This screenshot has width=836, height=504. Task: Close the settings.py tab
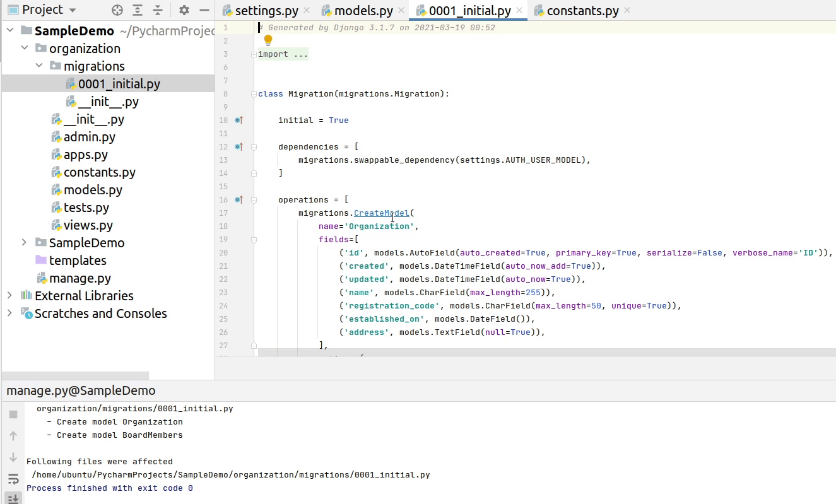coord(307,11)
